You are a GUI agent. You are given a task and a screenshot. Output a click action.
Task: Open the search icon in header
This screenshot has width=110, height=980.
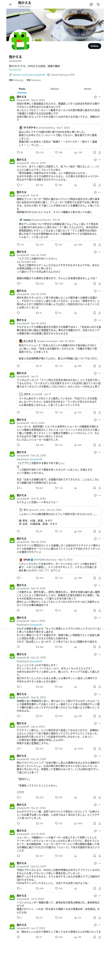tap(98, 4)
